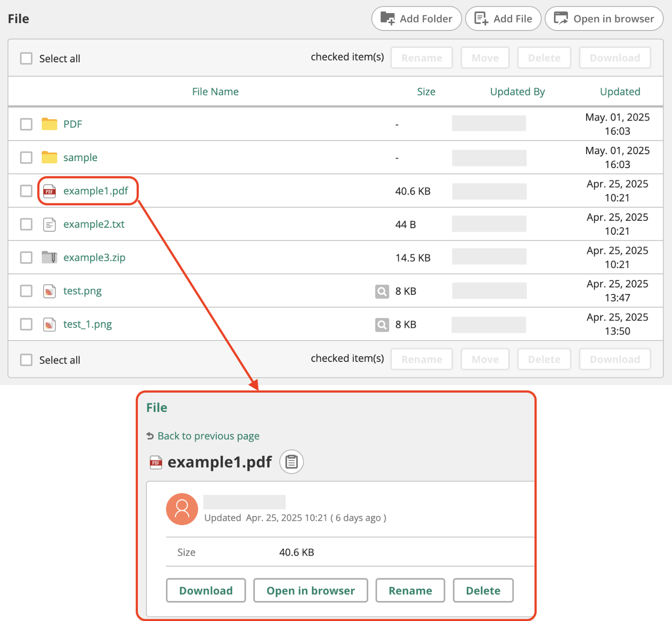This screenshot has height=621, width=672.
Task: Click the user avatar in file details
Action: 182,509
